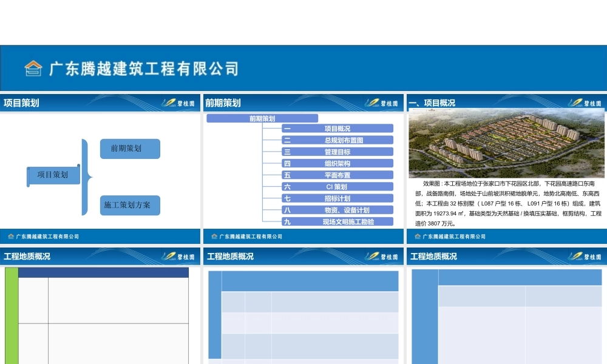607x364 pixels.
Task: Click the house logo beside 广东腾越建筑工程有限公司 header
Action: [33, 69]
